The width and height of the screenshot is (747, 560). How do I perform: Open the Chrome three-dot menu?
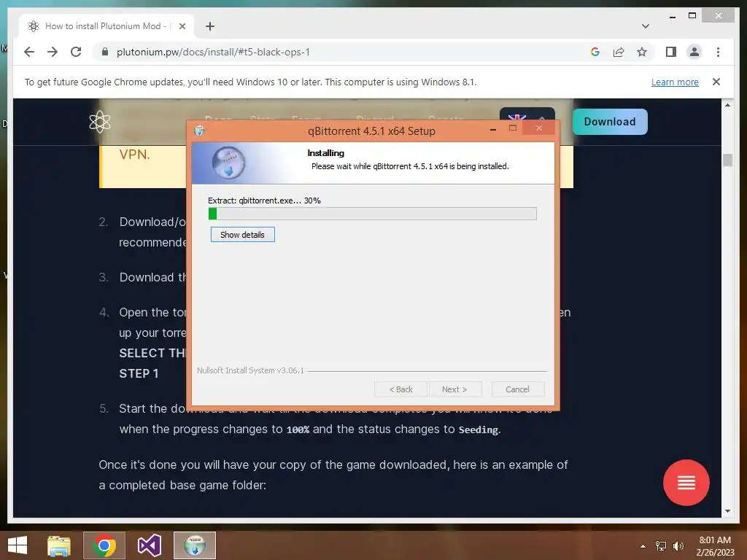[718, 52]
